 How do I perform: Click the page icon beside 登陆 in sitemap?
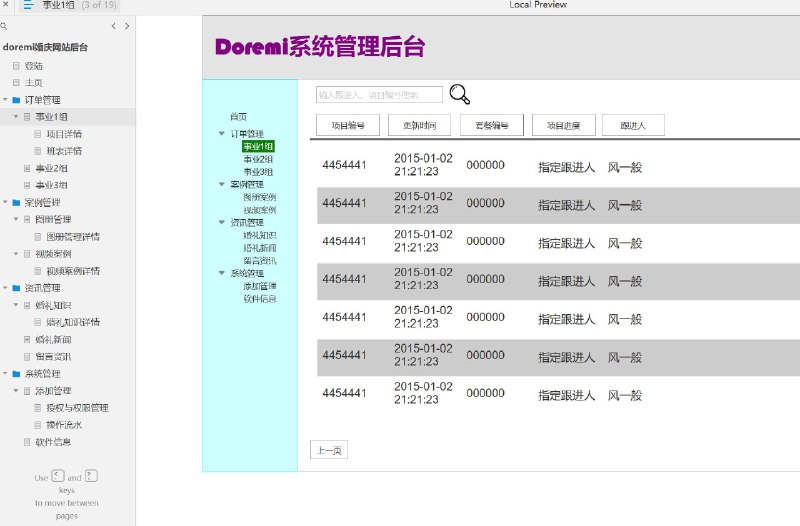click(16, 66)
